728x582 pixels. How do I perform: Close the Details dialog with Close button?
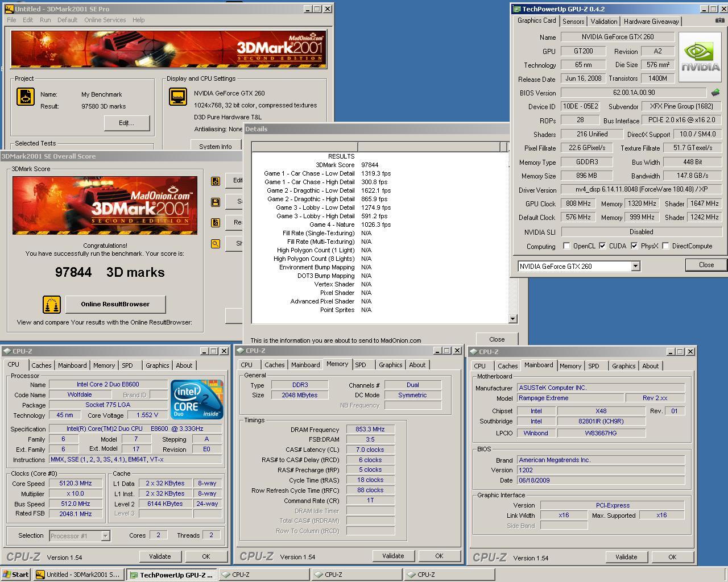[497, 339]
